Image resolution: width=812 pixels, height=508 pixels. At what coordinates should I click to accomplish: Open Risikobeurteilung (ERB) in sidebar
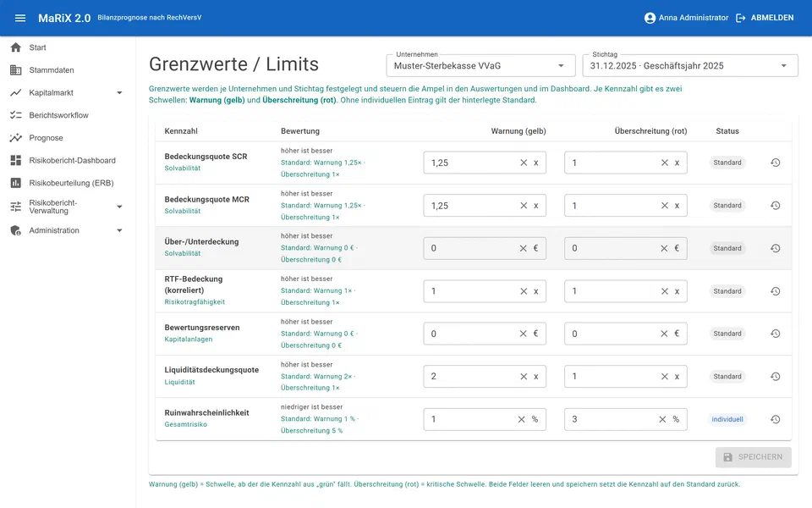pos(68,183)
